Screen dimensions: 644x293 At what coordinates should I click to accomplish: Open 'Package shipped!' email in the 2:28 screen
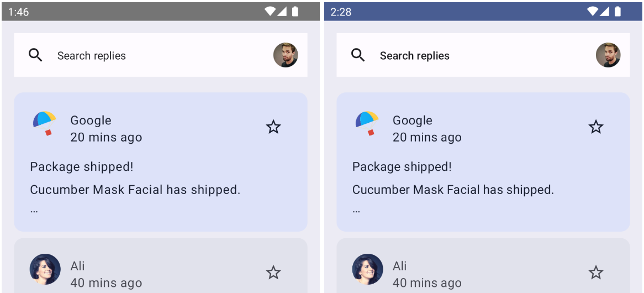click(x=402, y=167)
